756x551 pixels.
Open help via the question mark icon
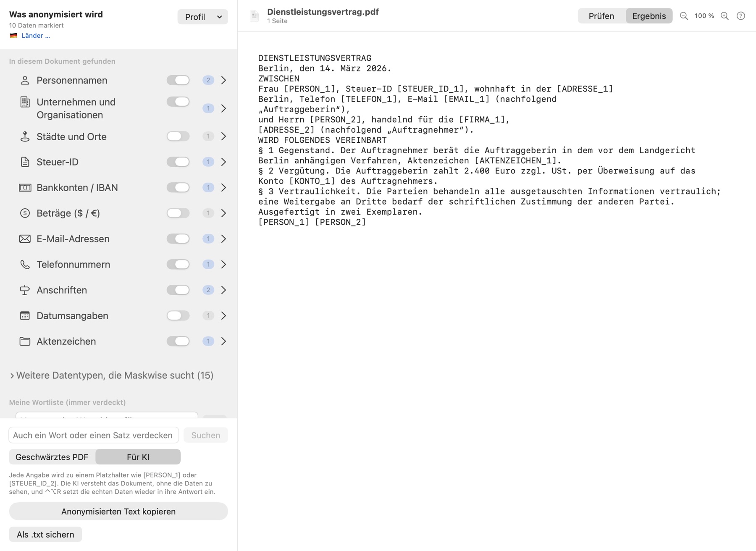[741, 16]
